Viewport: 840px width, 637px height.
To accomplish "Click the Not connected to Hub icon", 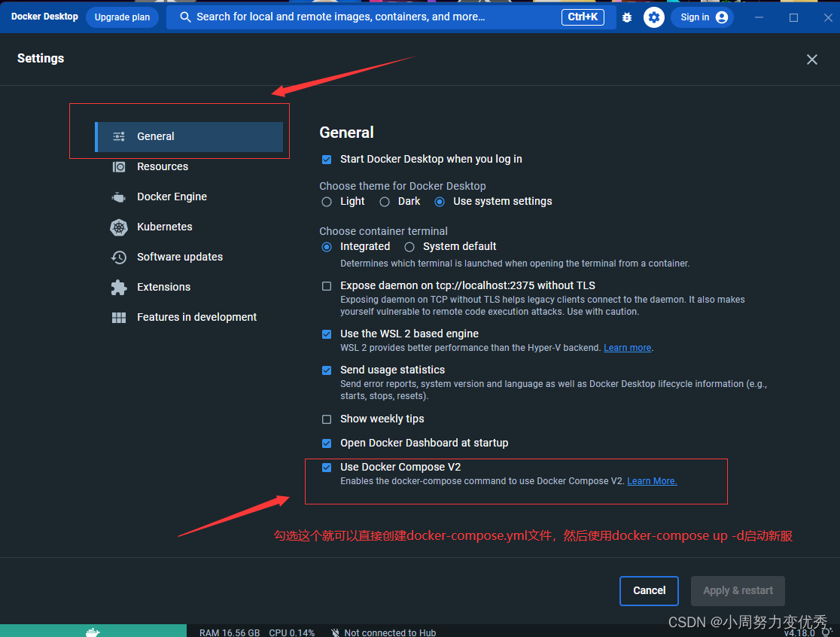I will (336, 632).
